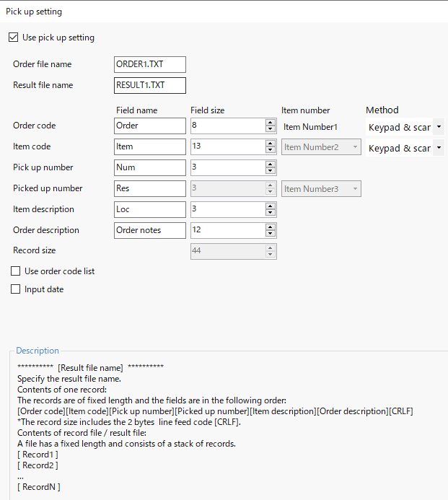Viewport: 448px width, 500px height.
Task: Edit the Order file name field ORDER1.TXT
Action: point(150,64)
